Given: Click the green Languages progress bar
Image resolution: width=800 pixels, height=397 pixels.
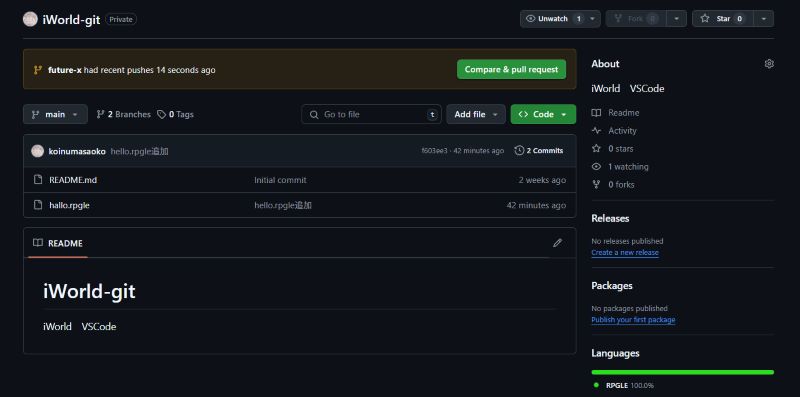Looking at the screenshot, I should pos(682,372).
